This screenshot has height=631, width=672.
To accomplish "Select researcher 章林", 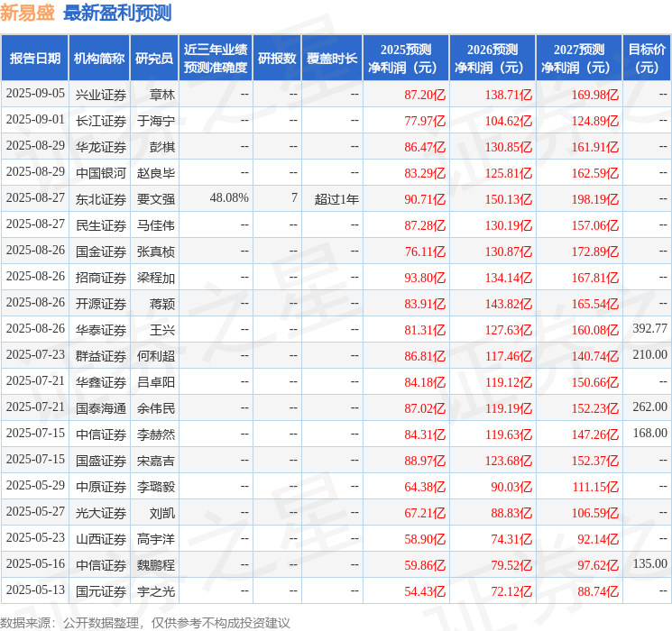I will tap(162, 95).
